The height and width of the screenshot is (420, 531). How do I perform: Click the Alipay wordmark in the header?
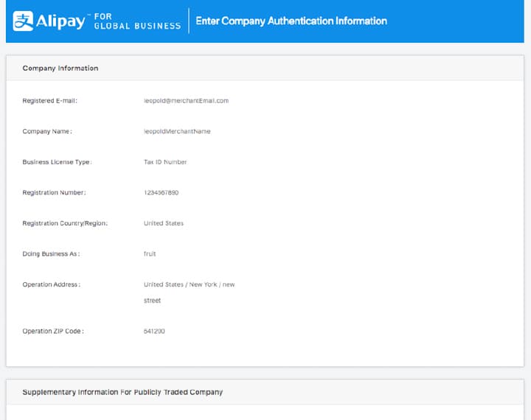tap(61, 21)
